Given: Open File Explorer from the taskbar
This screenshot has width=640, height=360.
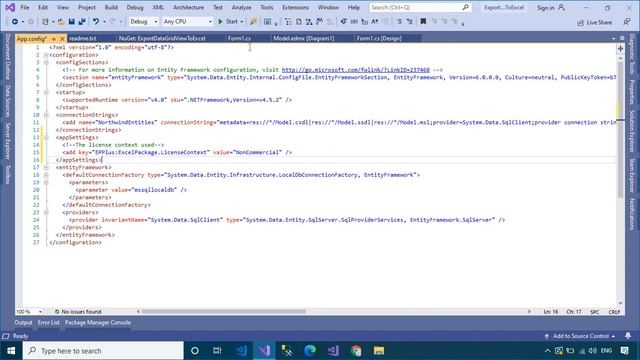Looking at the screenshot, I should 379,351.
